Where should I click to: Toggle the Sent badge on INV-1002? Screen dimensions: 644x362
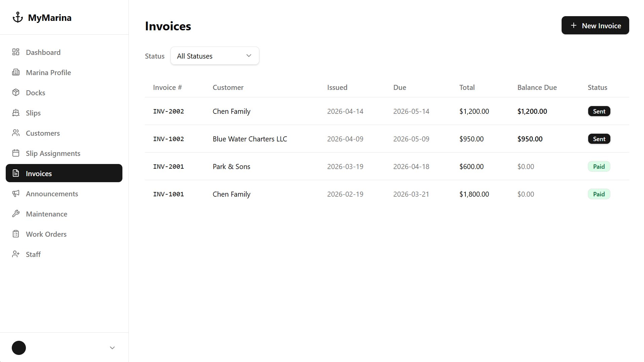[599, 138]
